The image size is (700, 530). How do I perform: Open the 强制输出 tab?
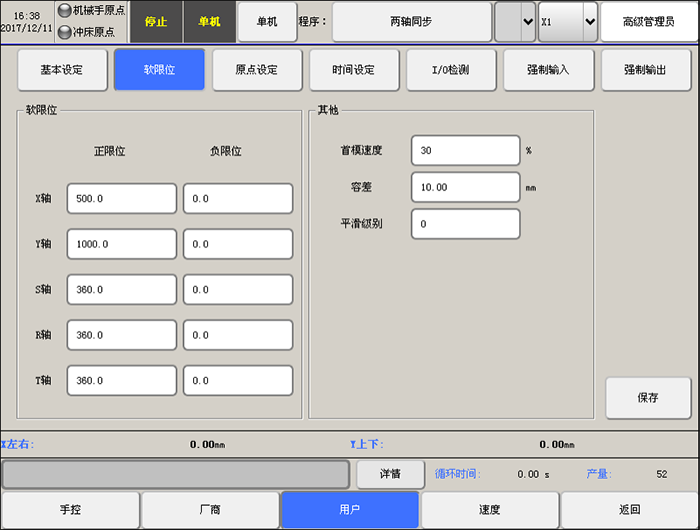click(x=646, y=70)
